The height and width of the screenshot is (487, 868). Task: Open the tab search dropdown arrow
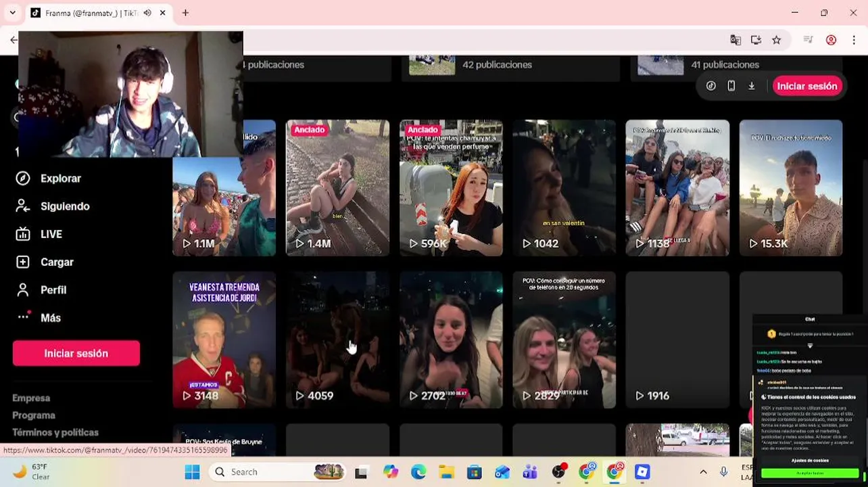tap(12, 13)
